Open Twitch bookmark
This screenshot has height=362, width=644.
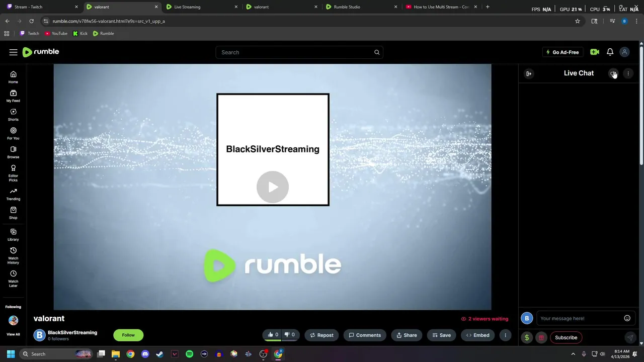point(29,33)
